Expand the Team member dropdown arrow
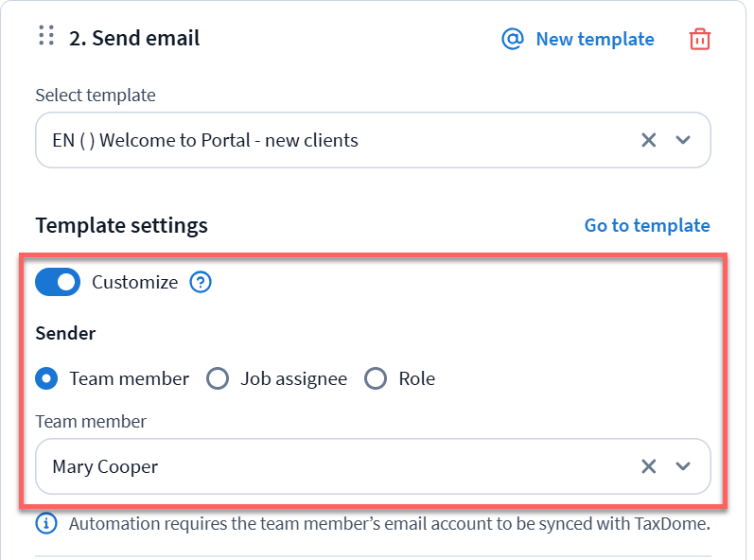The image size is (754, 560). click(684, 465)
